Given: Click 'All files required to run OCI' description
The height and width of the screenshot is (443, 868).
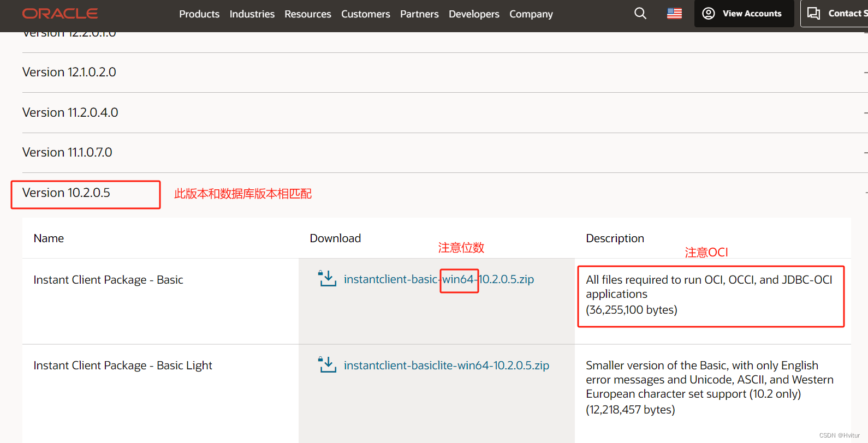Looking at the screenshot, I should (x=709, y=287).
